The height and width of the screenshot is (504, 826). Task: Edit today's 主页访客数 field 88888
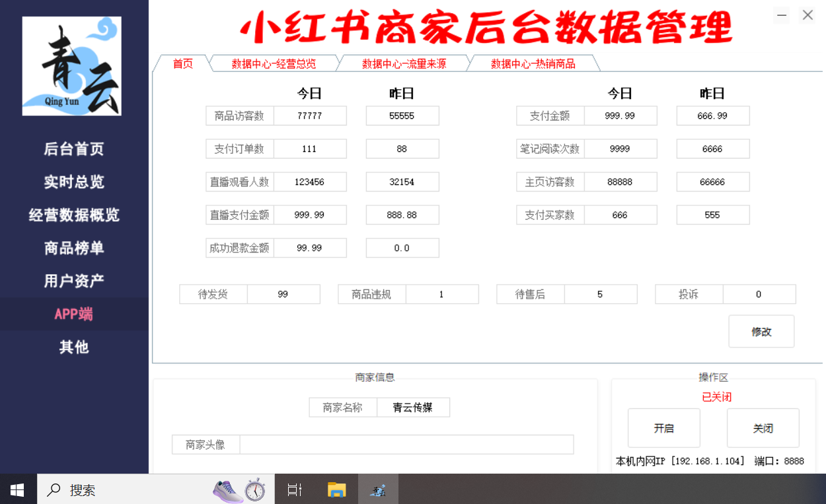pos(620,182)
